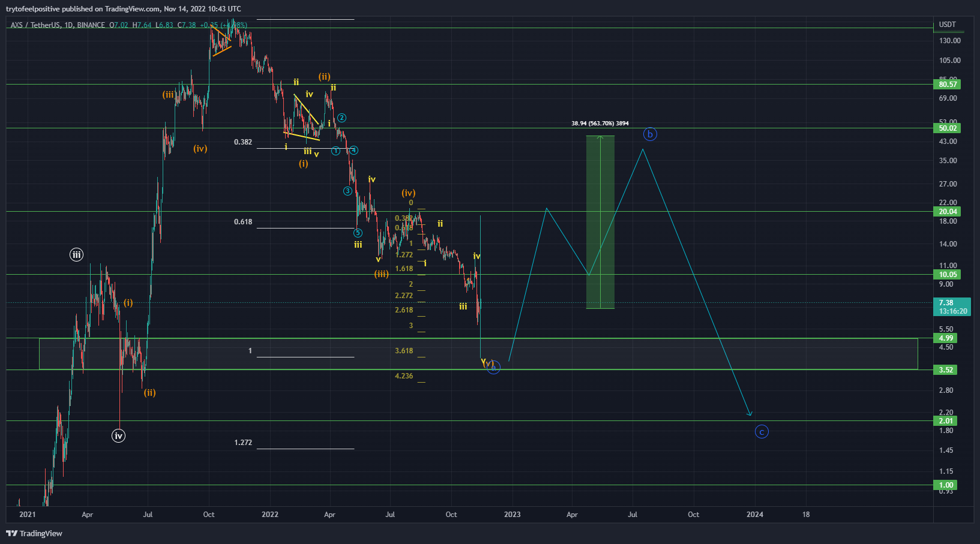
Task: Click the 2.272 Fibonacci extension label
Action: pos(404,296)
